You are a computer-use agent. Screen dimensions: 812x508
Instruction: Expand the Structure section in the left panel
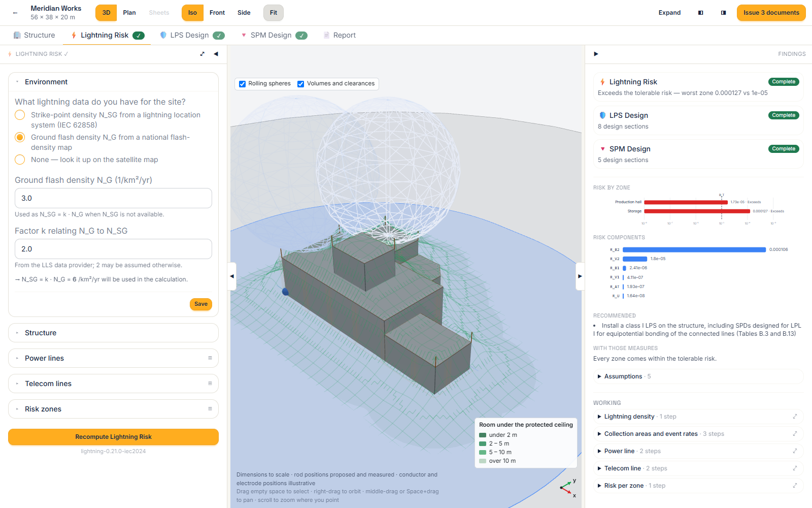point(113,333)
